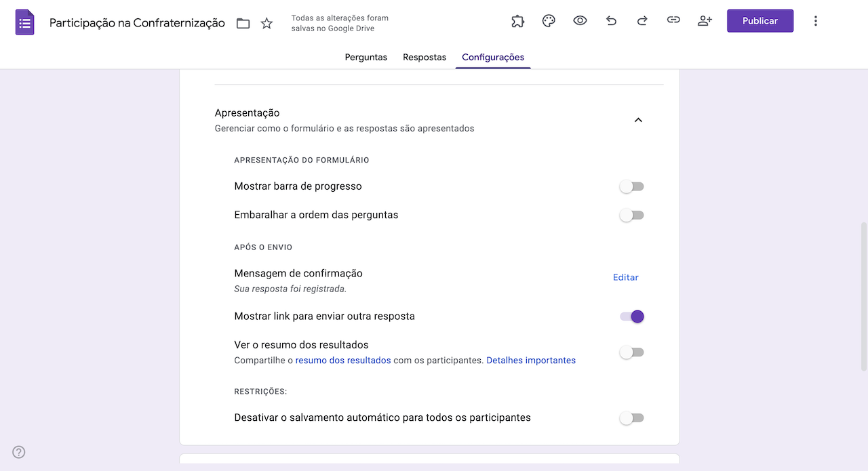The height and width of the screenshot is (471, 868).
Task: Star the Participação na Confraternização form
Action: (266, 22)
